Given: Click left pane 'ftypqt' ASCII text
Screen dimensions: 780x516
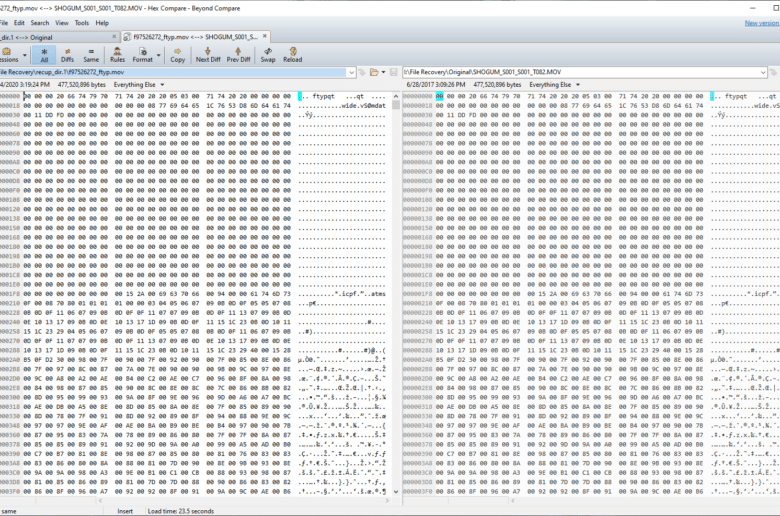Looking at the screenshot, I should [x=323, y=96].
